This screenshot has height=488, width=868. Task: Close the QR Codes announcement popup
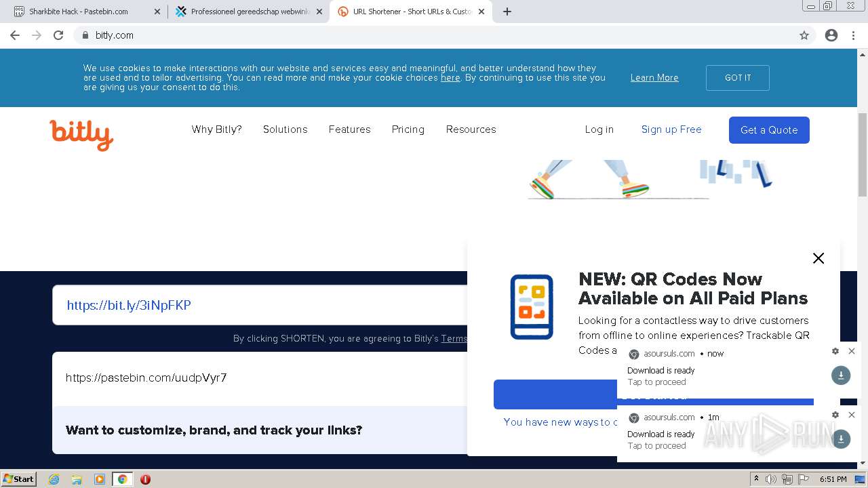click(818, 258)
